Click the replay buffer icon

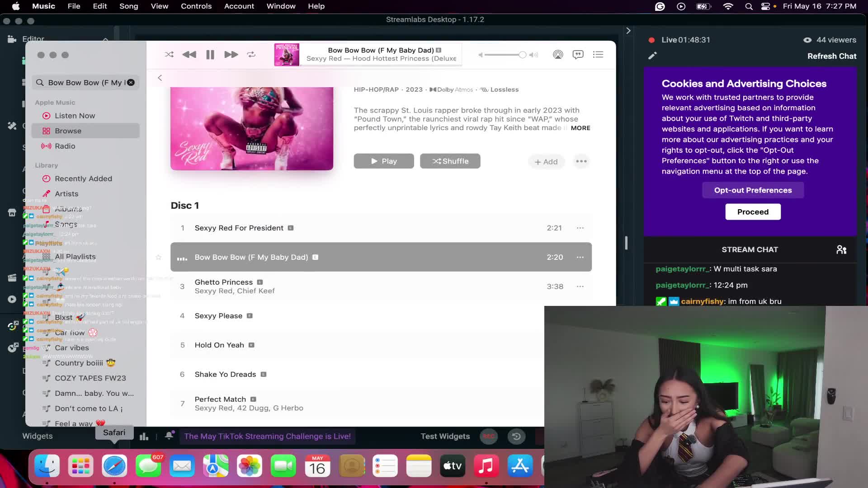(x=516, y=436)
